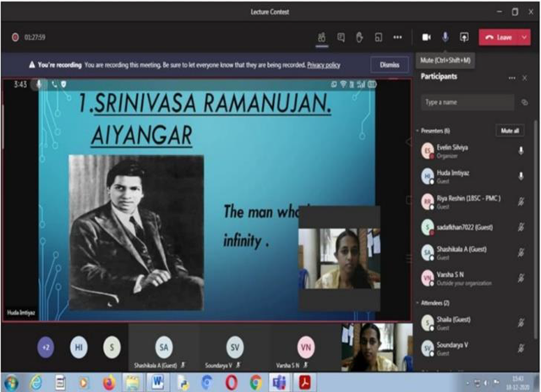
Task: Open the Windows Start button
Action: [x=11, y=383]
